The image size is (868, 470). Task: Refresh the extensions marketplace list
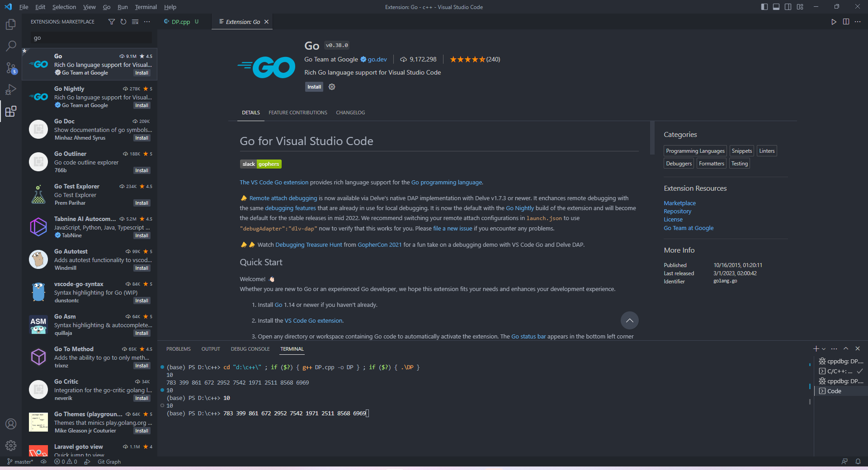[x=123, y=22]
